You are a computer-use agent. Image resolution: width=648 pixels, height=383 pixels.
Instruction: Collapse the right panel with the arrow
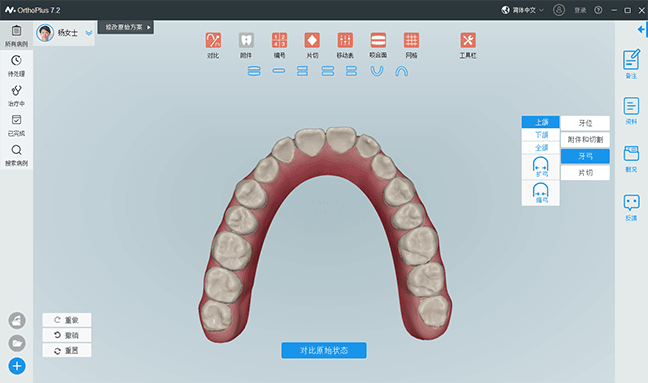click(641, 29)
